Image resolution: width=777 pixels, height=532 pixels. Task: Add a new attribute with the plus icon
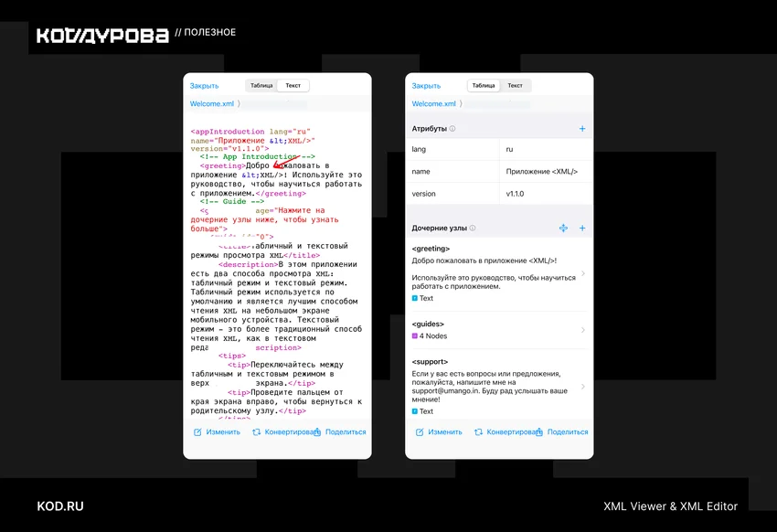(x=582, y=129)
